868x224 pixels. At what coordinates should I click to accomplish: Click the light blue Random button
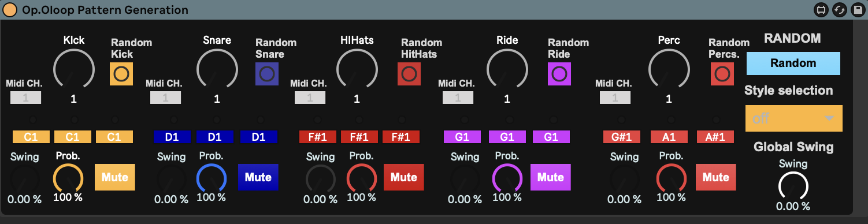tap(793, 64)
